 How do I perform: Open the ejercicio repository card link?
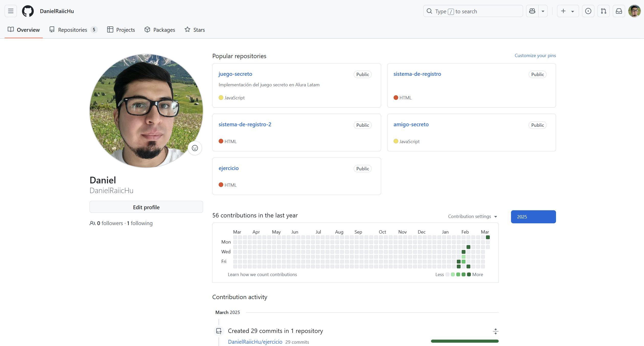[x=228, y=168]
